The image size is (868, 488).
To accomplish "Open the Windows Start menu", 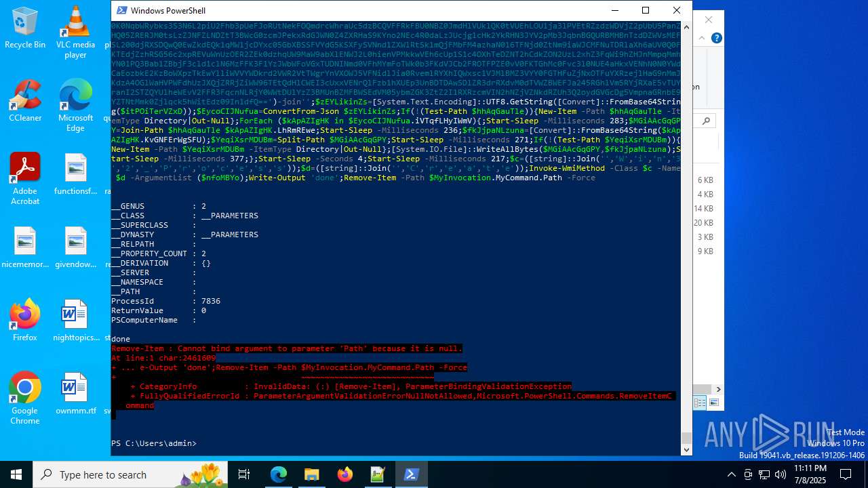I will tap(16, 474).
